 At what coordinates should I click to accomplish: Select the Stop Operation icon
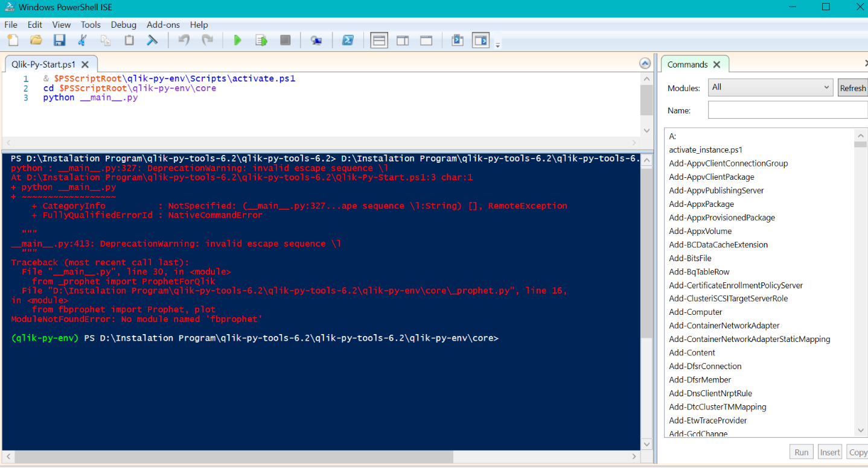[x=285, y=40]
